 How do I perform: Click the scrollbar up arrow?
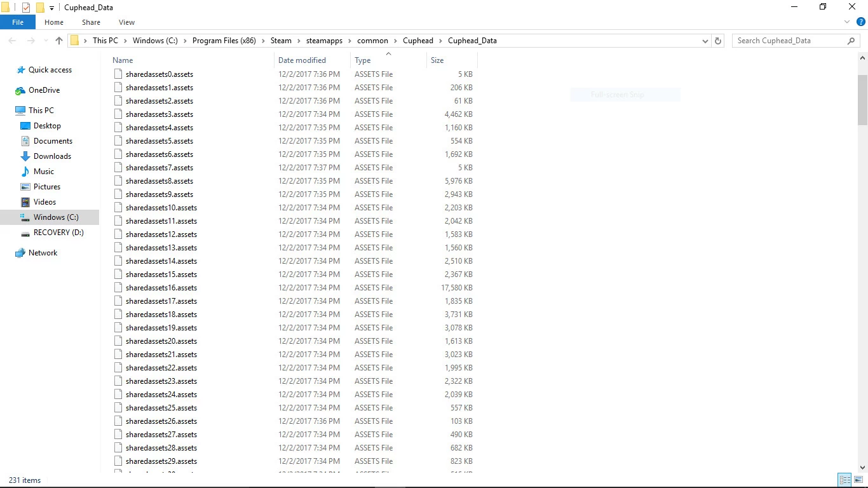click(862, 58)
